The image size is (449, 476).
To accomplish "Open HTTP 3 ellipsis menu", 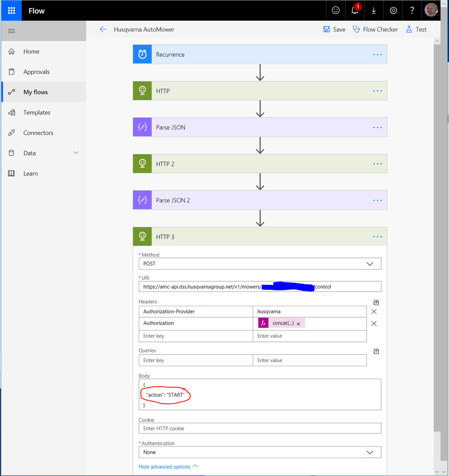I will [378, 237].
